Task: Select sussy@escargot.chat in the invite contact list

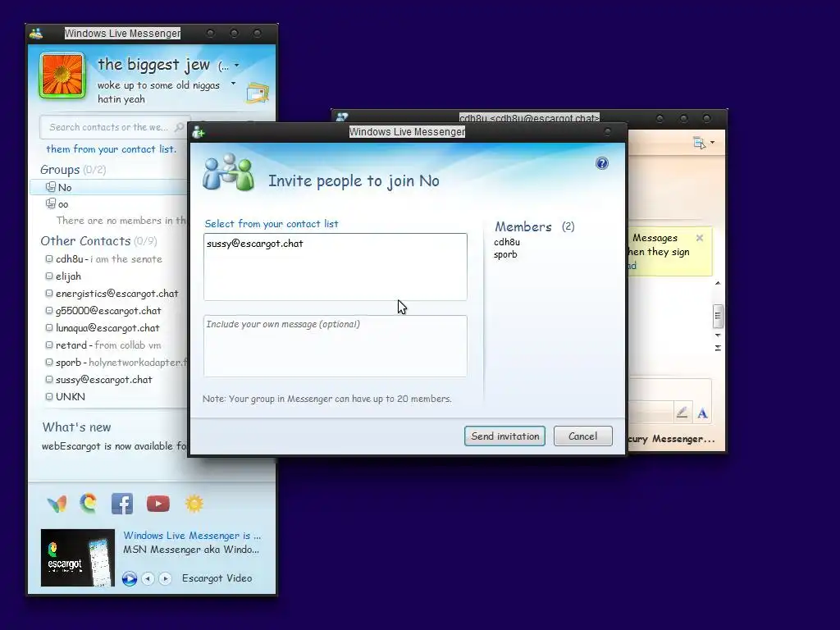Action: [x=255, y=243]
